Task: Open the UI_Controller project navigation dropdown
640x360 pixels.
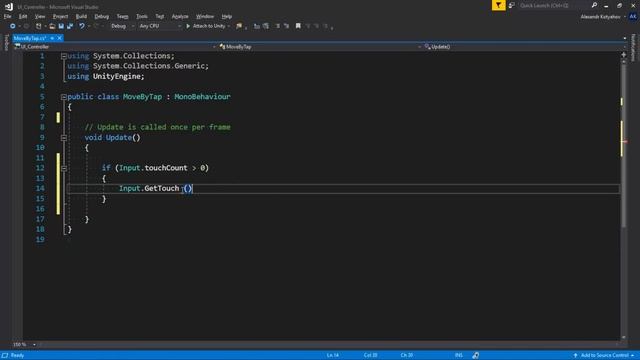Action: point(114,47)
